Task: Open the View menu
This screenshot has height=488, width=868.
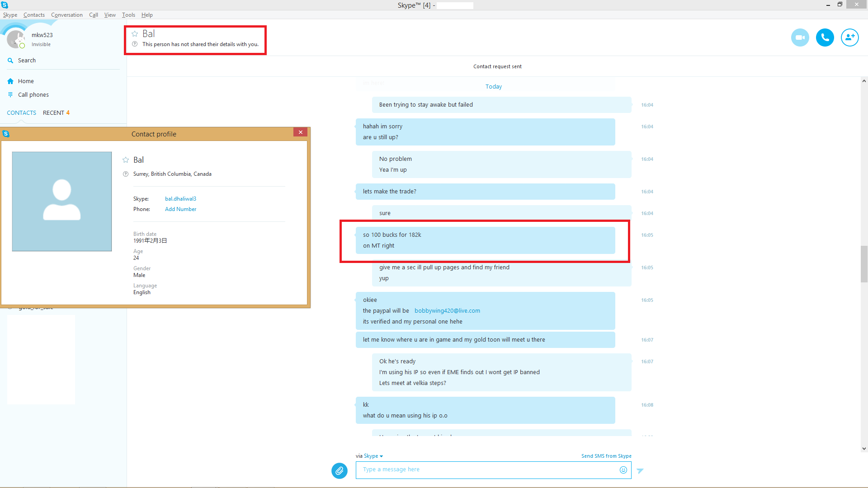Action: [110, 15]
